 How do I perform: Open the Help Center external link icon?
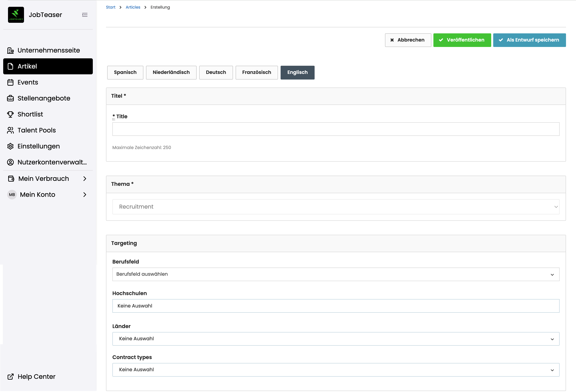click(x=10, y=377)
